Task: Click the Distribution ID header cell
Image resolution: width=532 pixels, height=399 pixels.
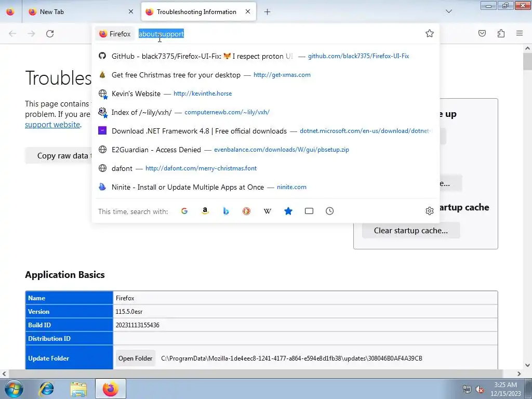Action: (69, 339)
